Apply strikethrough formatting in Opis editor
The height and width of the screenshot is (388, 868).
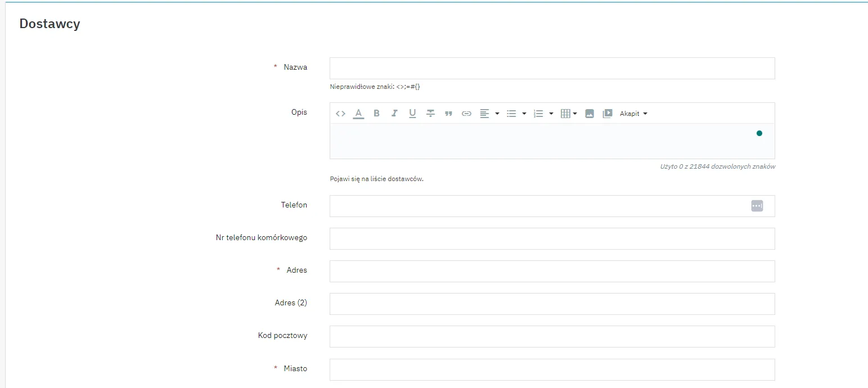point(430,114)
